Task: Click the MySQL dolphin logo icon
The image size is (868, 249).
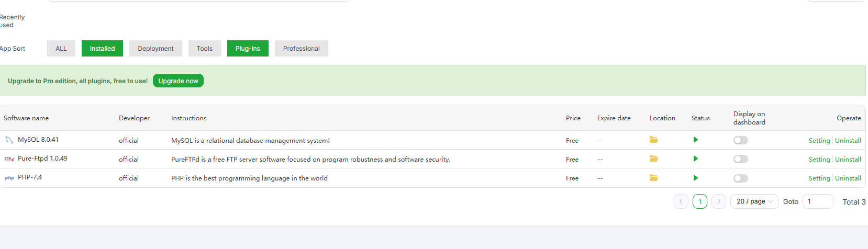Action: click(x=9, y=140)
